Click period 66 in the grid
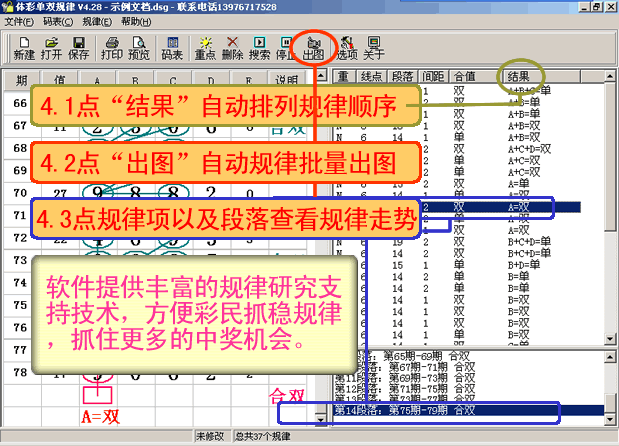The width and height of the screenshot is (619, 446). [20, 103]
